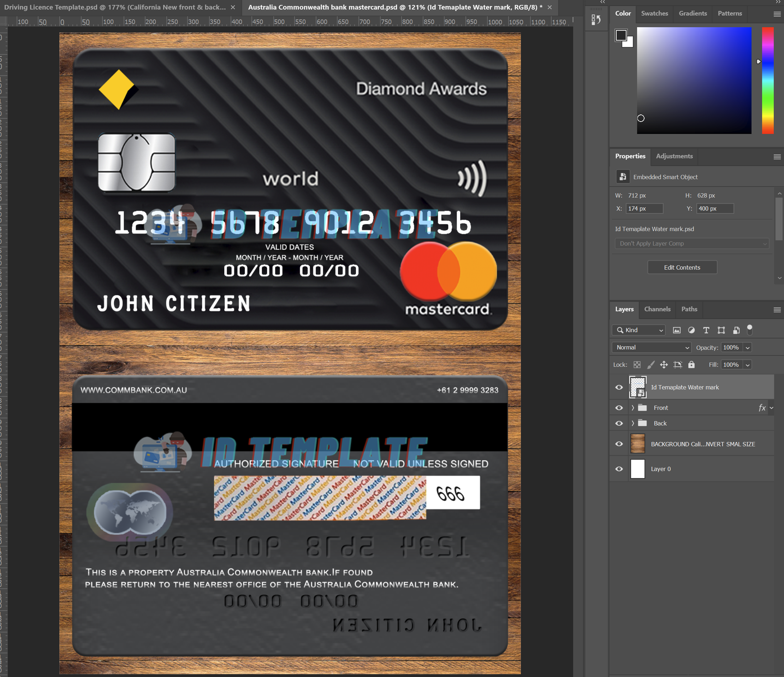The image size is (784, 677).
Task: Expand the Front group effects list
Action: [x=772, y=408]
